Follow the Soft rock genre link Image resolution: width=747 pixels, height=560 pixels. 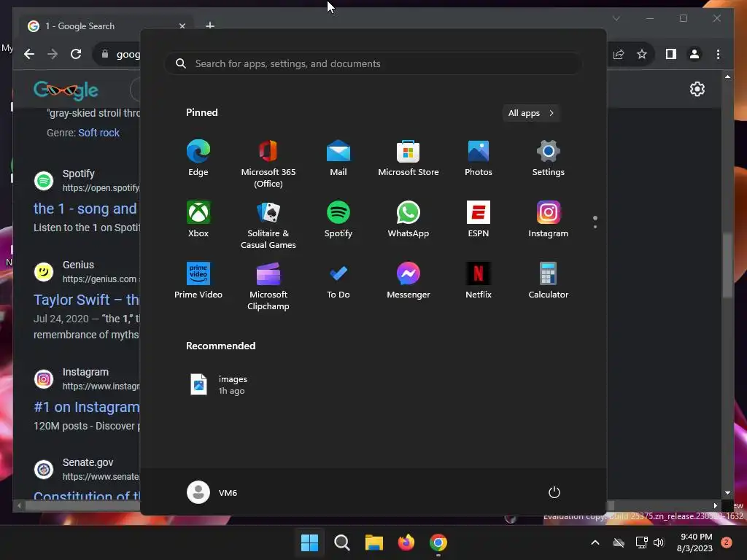(x=98, y=133)
